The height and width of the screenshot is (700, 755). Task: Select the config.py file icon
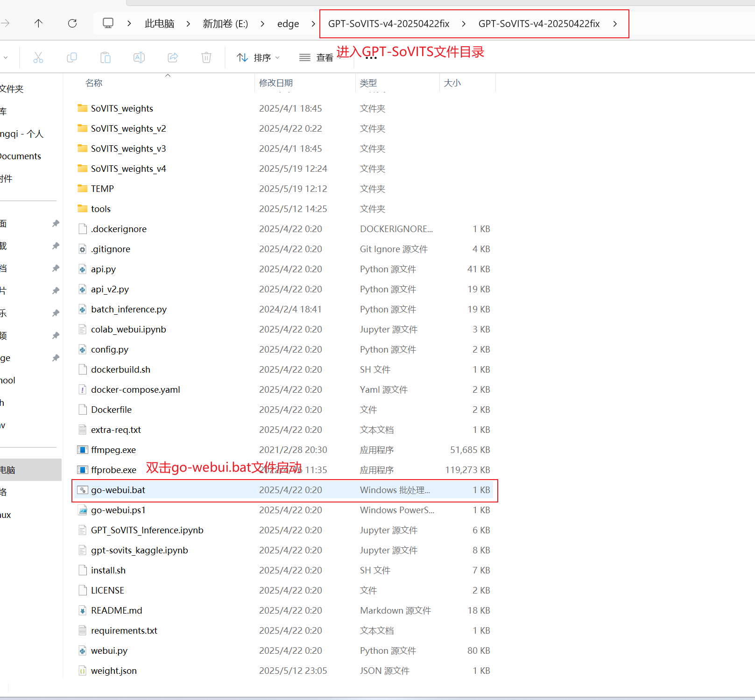coord(83,349)
